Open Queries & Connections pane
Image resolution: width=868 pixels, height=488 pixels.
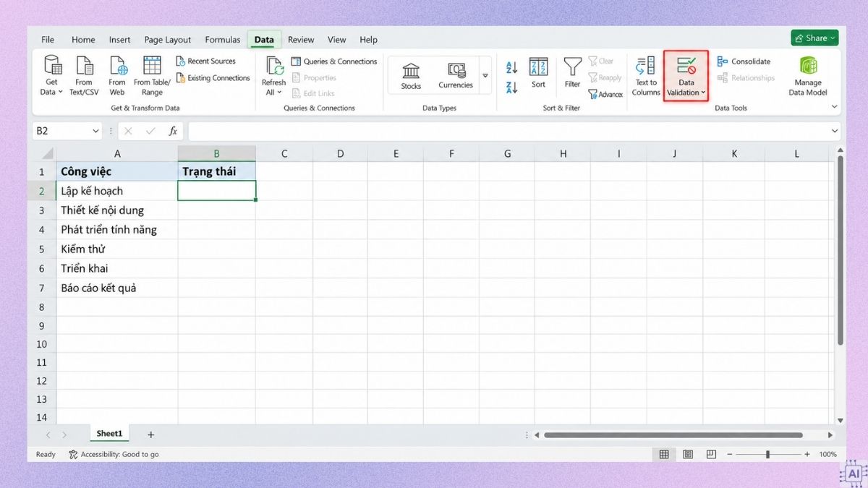pos(334,61)
